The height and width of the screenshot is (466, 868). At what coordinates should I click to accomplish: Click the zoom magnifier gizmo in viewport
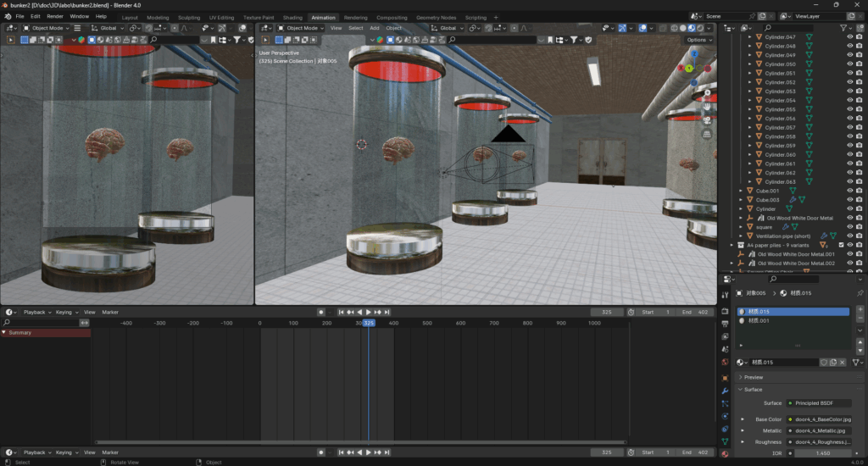click(707, 94)
